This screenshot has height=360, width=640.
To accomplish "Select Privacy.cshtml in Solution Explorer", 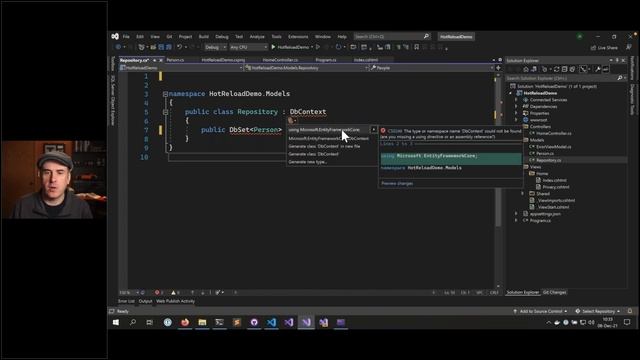I will pyautogui.click(x=556, y=187).
